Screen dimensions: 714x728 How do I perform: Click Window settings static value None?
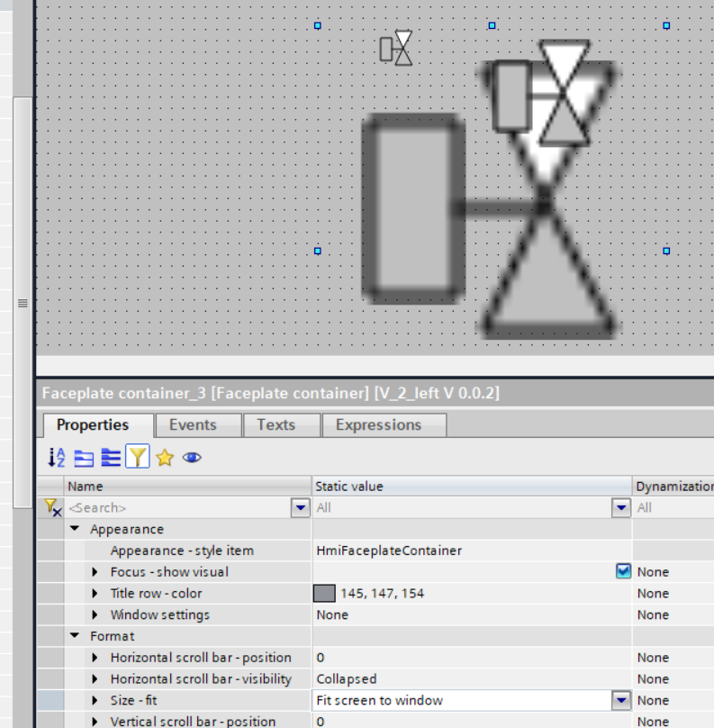tap(332, 614)
